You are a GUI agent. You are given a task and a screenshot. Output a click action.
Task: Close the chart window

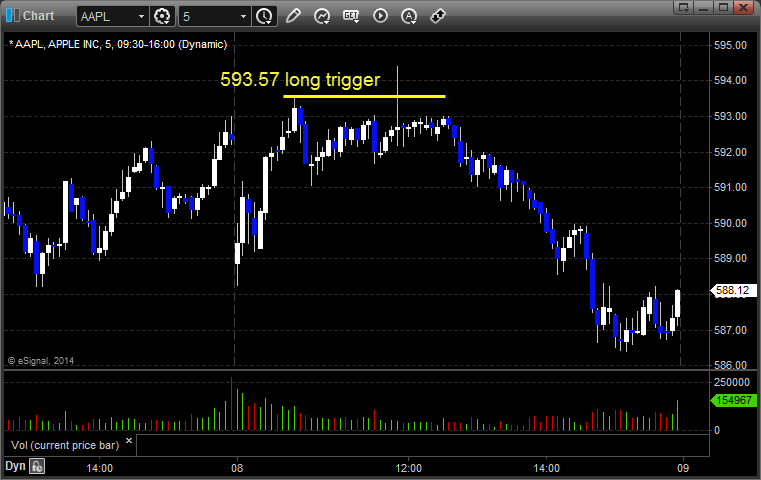(x=743, y=7)
